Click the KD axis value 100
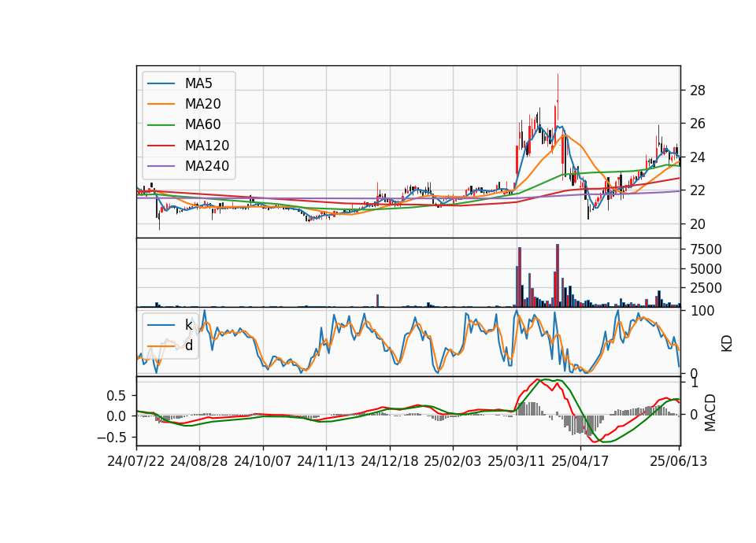The width and height of the screenshot is (756, 543). 702,311
